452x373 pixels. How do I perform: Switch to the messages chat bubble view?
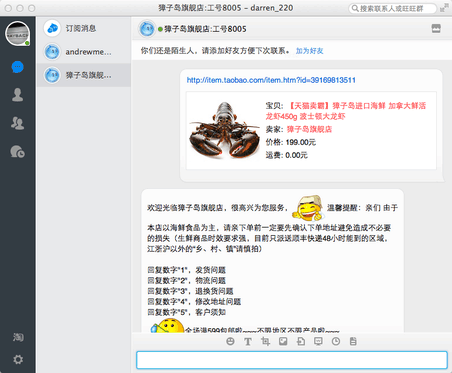pyautogui.click(x=17, y=67)
